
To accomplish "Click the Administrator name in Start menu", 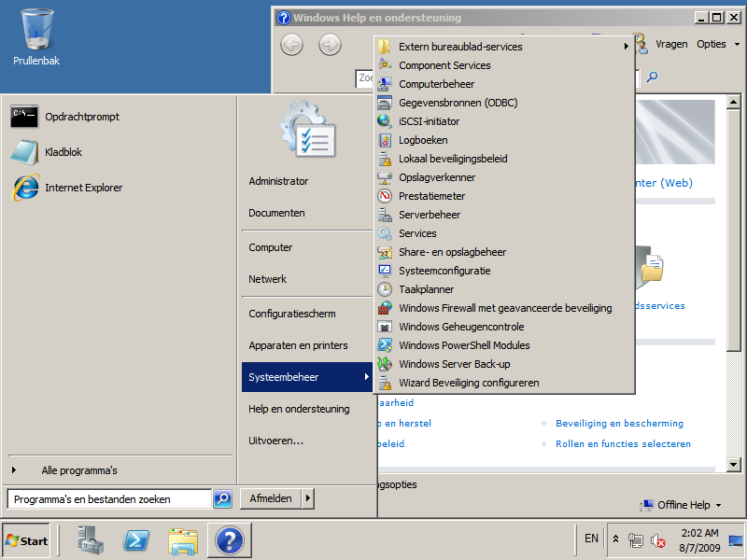I will click(x=278, y=181).
